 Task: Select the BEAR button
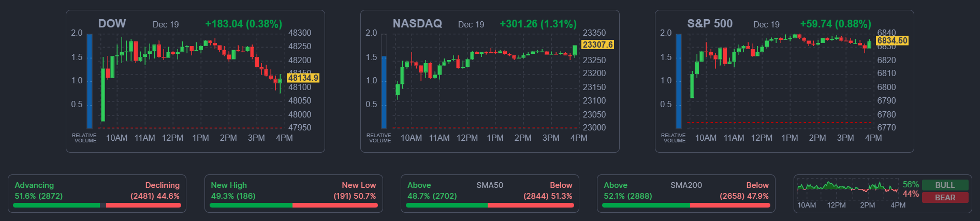pos(945,198)
